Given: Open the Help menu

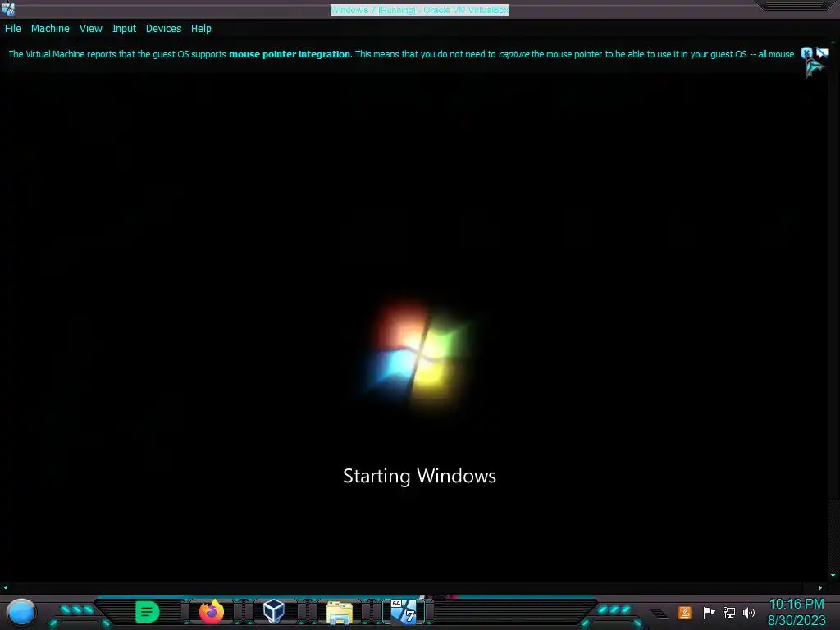Looking at the screenshot, I should coord(201,29).
